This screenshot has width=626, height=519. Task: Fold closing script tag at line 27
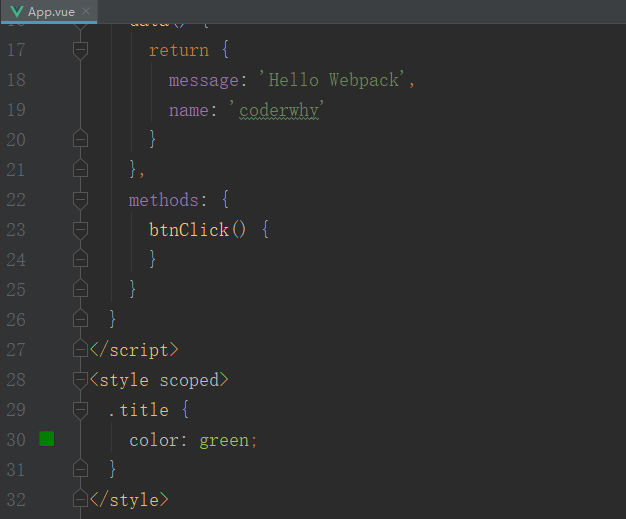(80, 349)
